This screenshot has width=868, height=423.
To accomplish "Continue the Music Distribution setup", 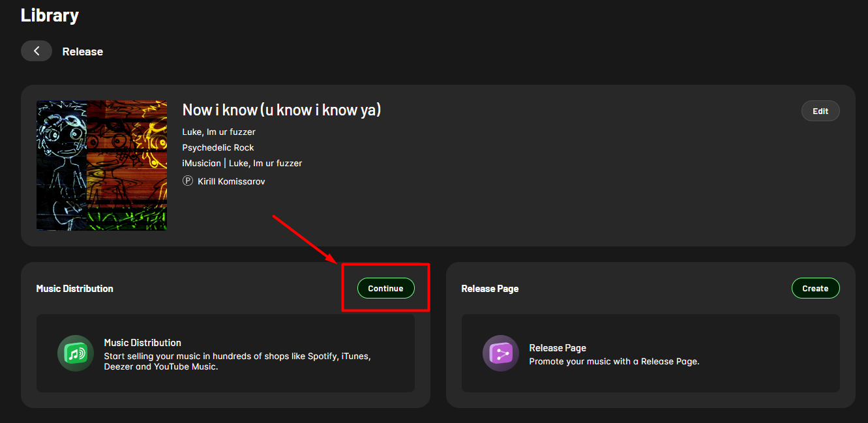I will point(385,288).
